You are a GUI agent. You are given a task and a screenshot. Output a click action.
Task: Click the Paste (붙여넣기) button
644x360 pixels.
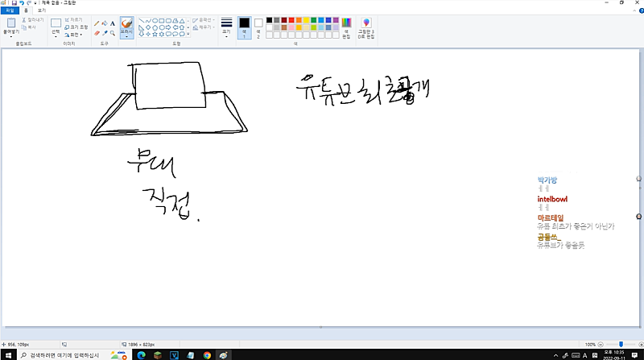click(x=11, y=27)
